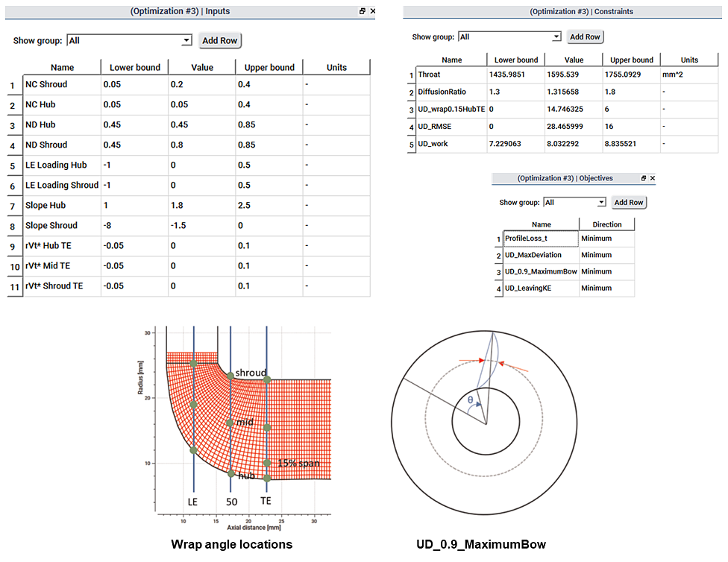Click Add Row in the Objectives panel
The height and width of the screenshot is (562, 728).
tap(629, 202)
